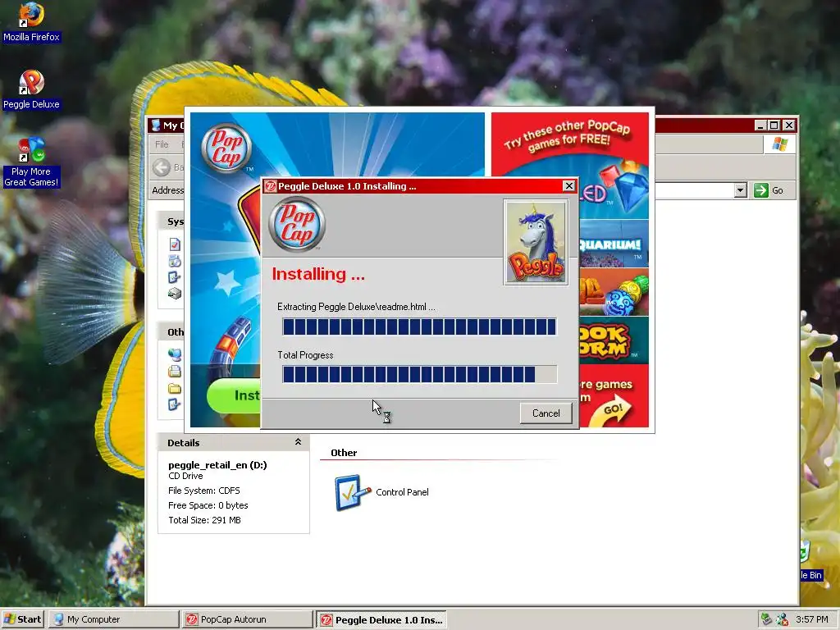Click the Total Progress bar

coord(419,374)
